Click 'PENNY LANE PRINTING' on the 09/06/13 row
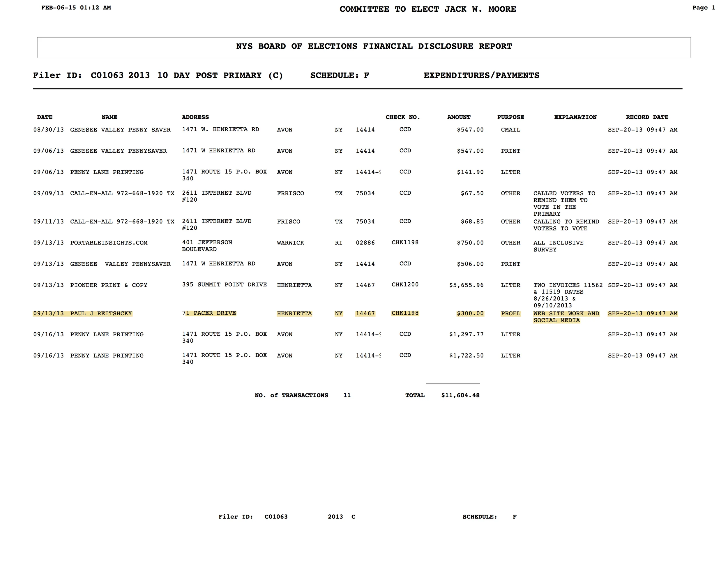The height and width of the screenshot is (563, 728). 107,172
